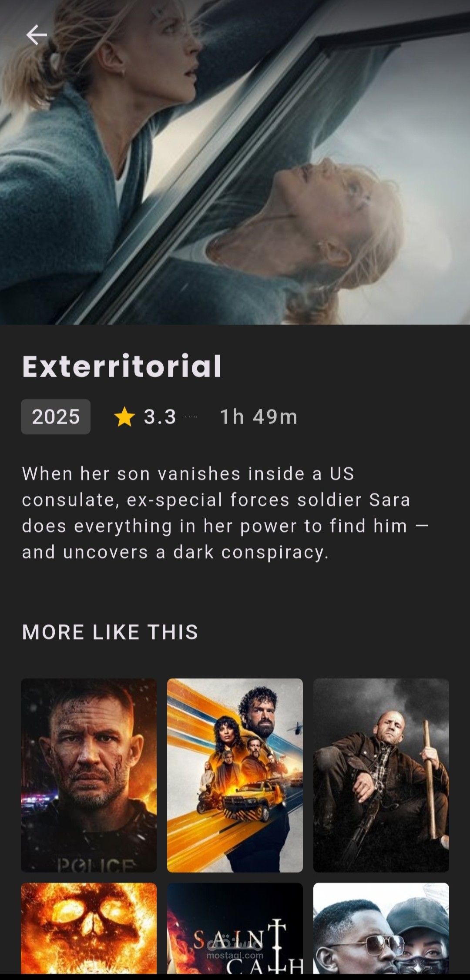Tap the POLICE text on first poster
The image size is (470, 980).
pos(97,865)
